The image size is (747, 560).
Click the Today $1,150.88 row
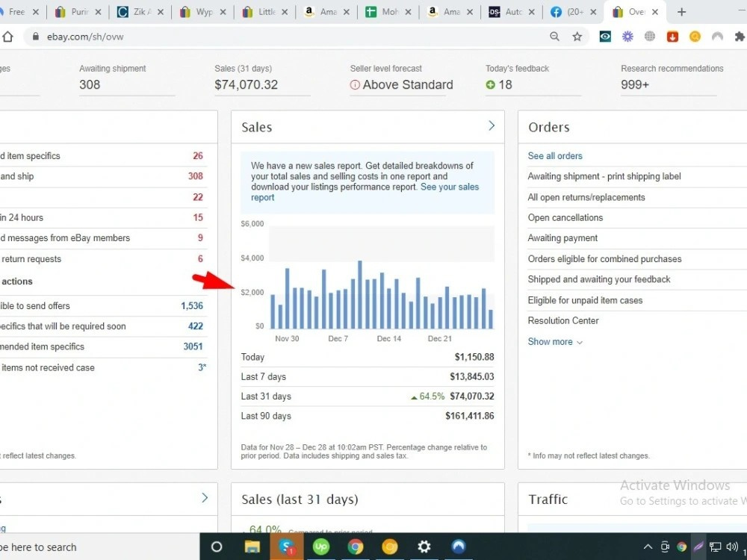click(368, 357)
